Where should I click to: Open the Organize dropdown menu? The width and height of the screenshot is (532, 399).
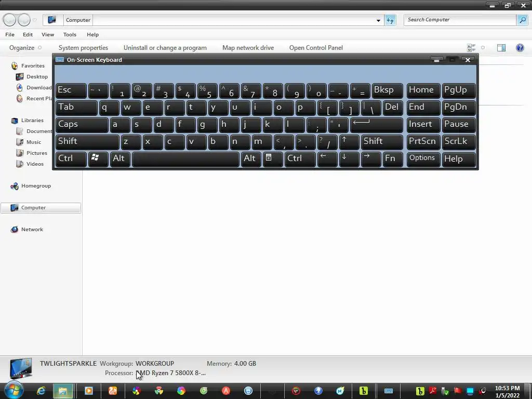25,48
